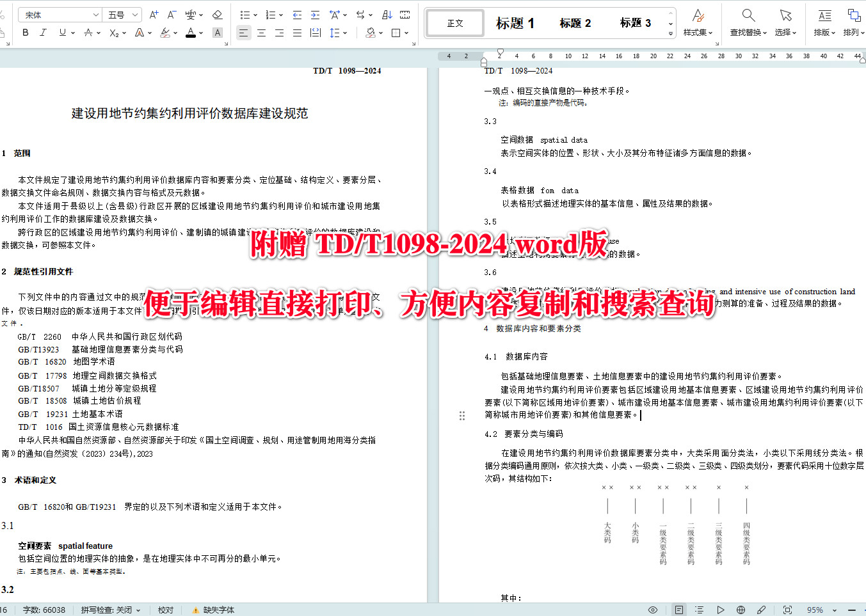The image size is (866, 616).
Task: Decrease font size with the A- icon
Action: click(x=172, y=15)
